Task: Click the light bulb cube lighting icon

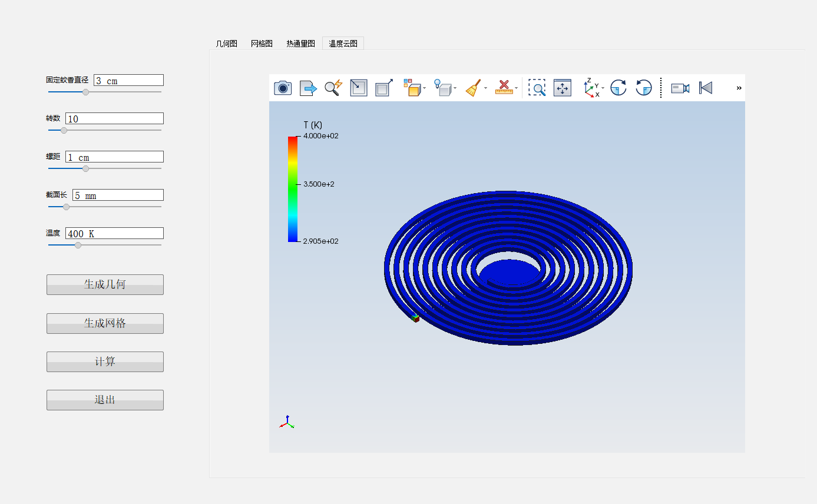Action: (x=443, y=88)
